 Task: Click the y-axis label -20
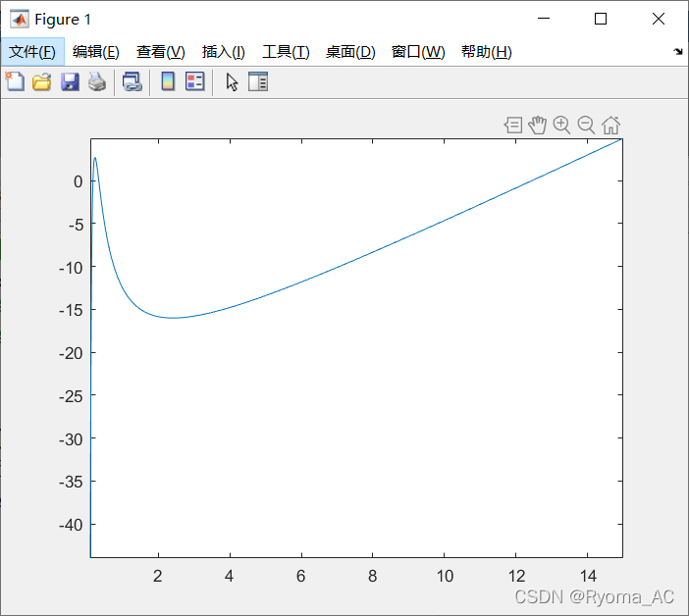(71, 353)
